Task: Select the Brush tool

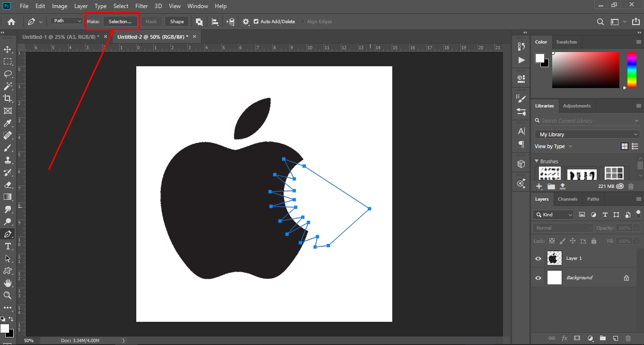Action: pyautogui.click(x=8, y=148)
